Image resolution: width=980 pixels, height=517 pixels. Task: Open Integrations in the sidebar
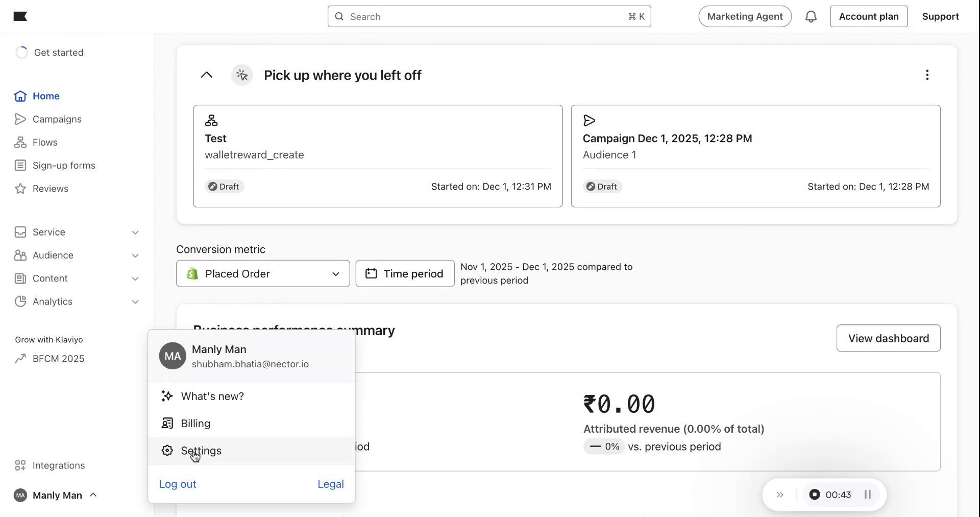(58, 465)
